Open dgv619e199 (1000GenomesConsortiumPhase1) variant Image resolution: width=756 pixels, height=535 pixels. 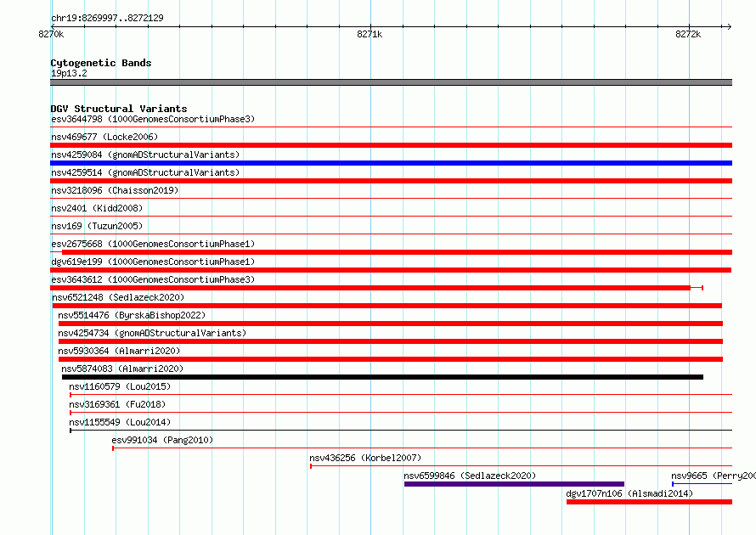[x=153, y=262]
